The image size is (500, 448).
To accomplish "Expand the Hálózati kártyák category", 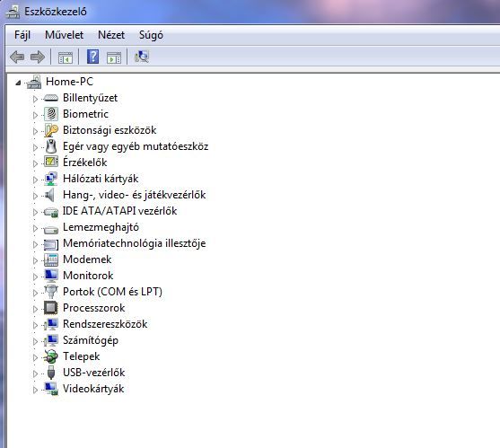I will click(35, 180).
